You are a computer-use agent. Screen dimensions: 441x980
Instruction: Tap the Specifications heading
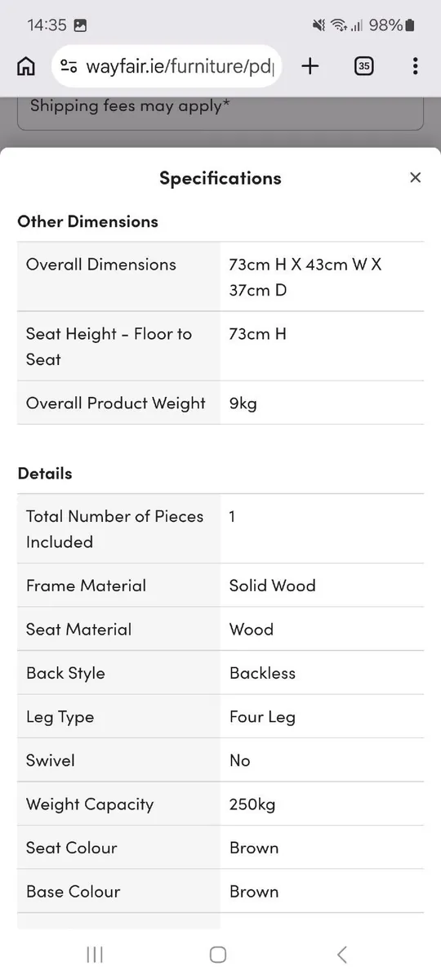point(220,178)
